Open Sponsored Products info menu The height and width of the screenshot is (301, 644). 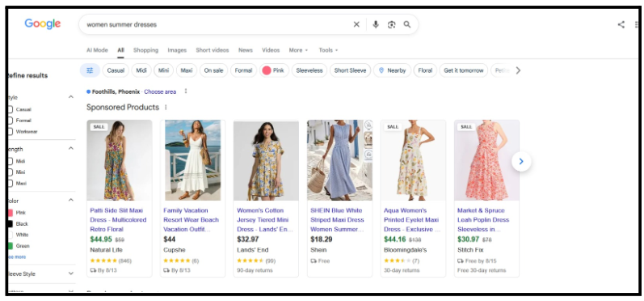click(x=166, y=108)
